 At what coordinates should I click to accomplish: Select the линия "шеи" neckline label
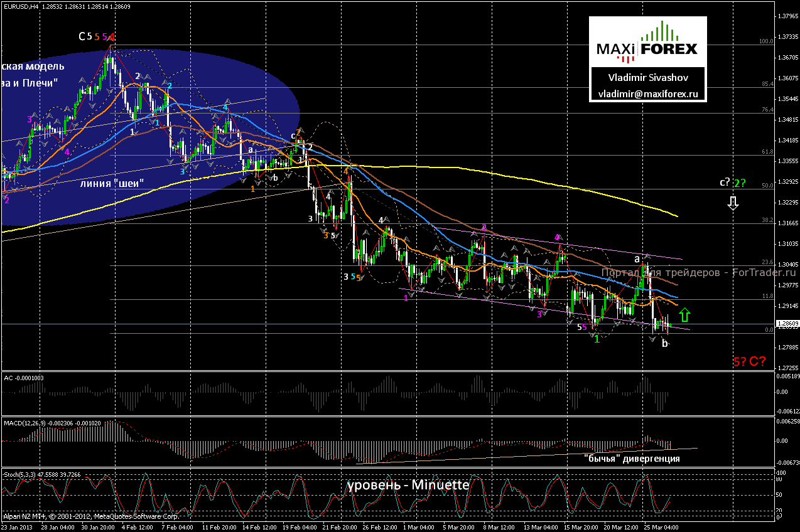pyautogui.click(x=112, y=183)
